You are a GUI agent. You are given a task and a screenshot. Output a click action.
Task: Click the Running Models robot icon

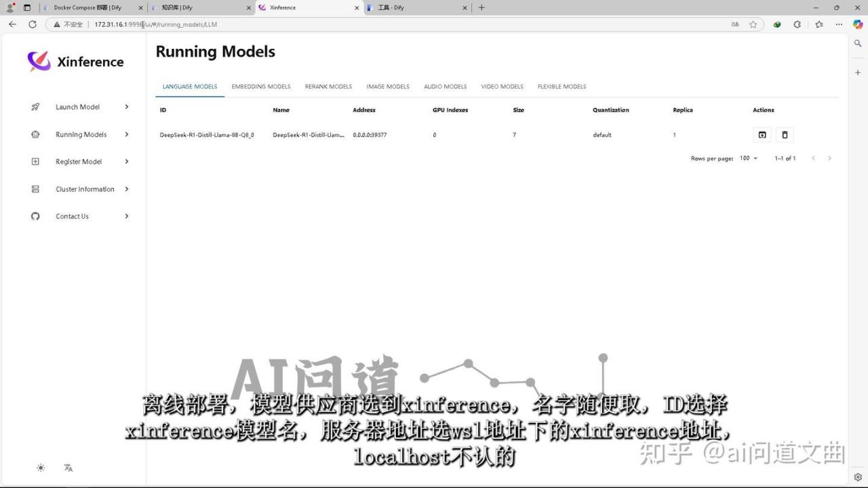35,134
